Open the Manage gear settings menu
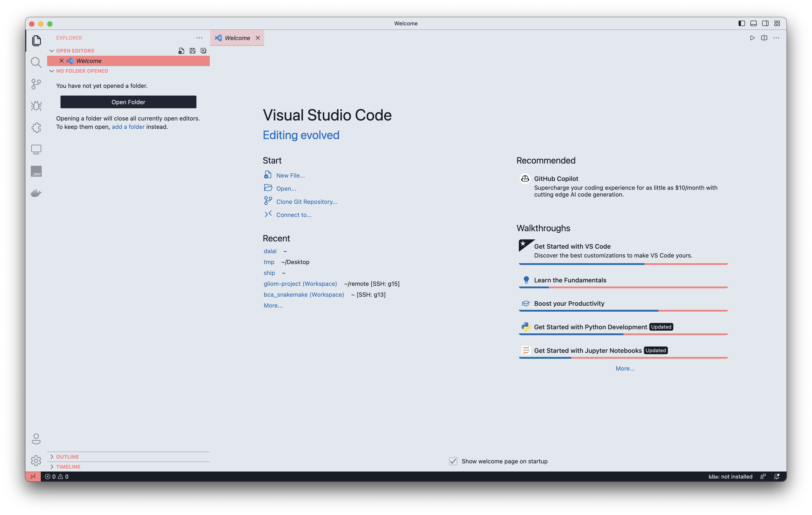The width and height of the screenshot is (812, 515). (x=36, y=460)
